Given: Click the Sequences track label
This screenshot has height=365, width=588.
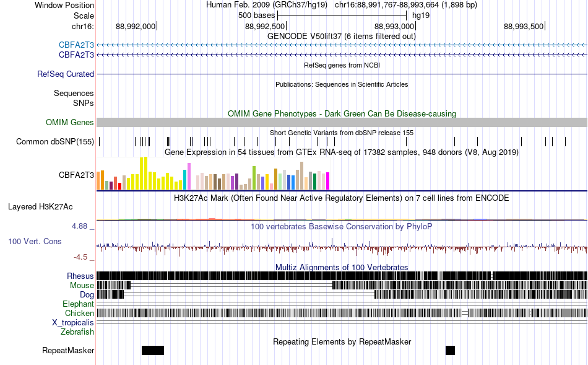Looking at the screenshot, I should 74,93.
